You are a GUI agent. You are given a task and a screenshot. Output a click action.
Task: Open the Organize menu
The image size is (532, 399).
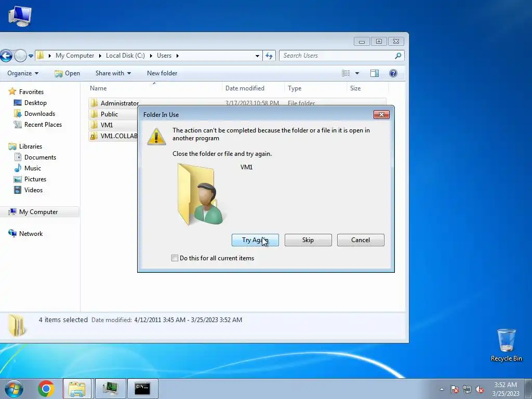point(23,73)
